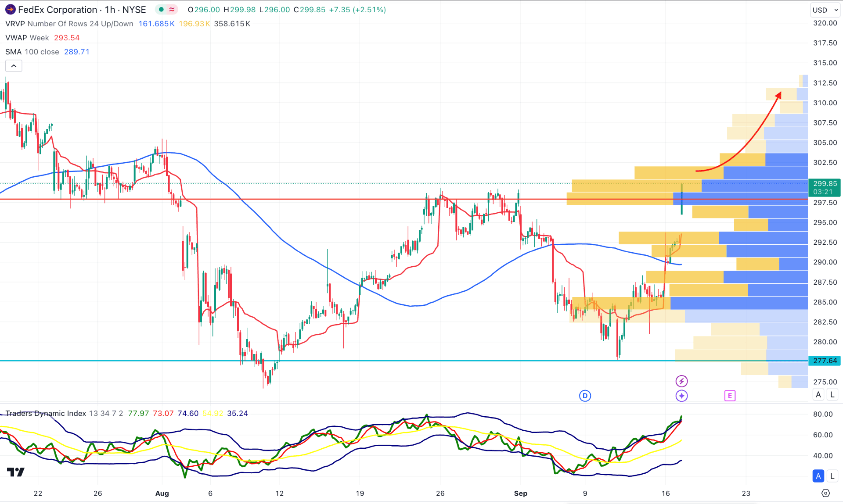Image resolution: width=843 pixels, height=504 pixels.
Task: Select the Traders Dynamic Index legend label
Action: pyautogui.click(x=46, y=413)
